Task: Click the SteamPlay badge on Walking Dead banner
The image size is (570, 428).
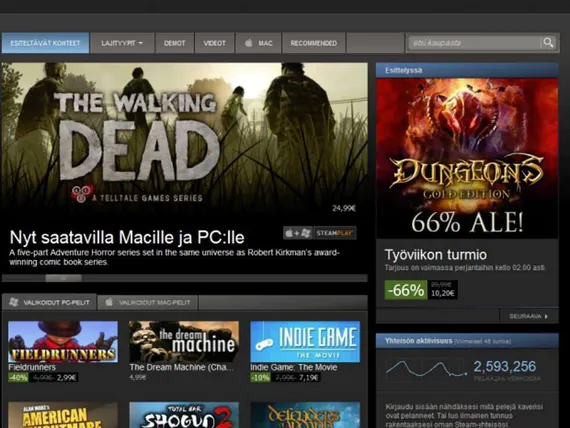Action: [320, 233]
